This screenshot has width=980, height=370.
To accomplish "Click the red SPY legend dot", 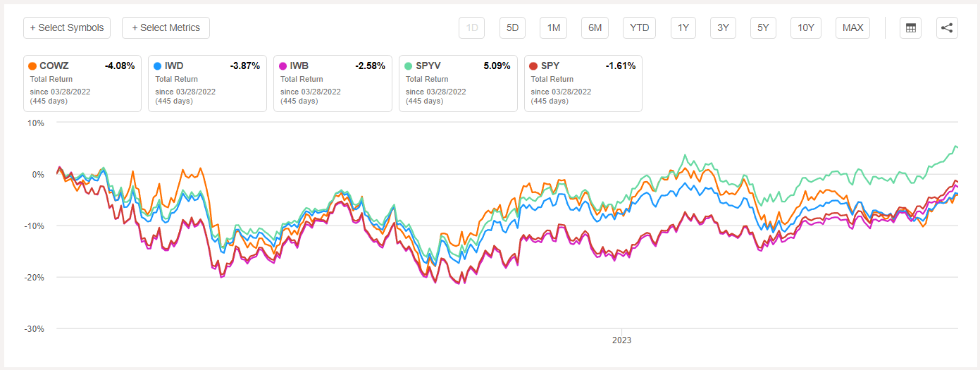I will pyautogui.click(x=534, y=66).
